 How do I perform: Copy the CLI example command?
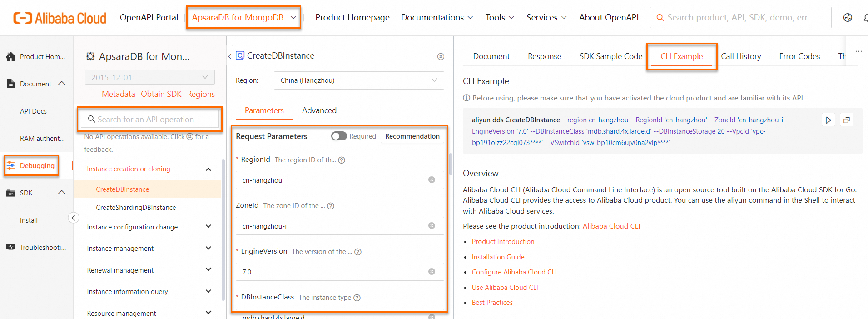(x=847, y=120)
